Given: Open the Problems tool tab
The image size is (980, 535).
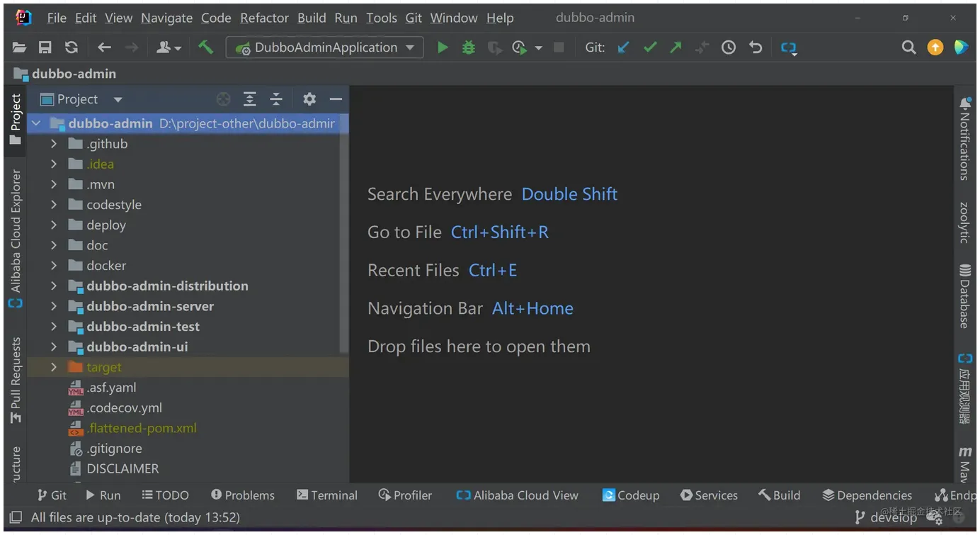Looking at the screenshot, I should point(242,495).
